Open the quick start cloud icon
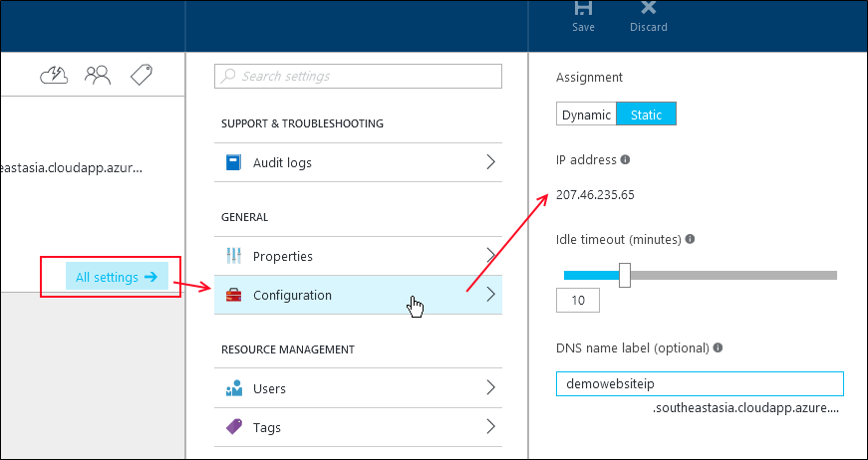Screen dimensions: 868x460 (x=54, y=75)
